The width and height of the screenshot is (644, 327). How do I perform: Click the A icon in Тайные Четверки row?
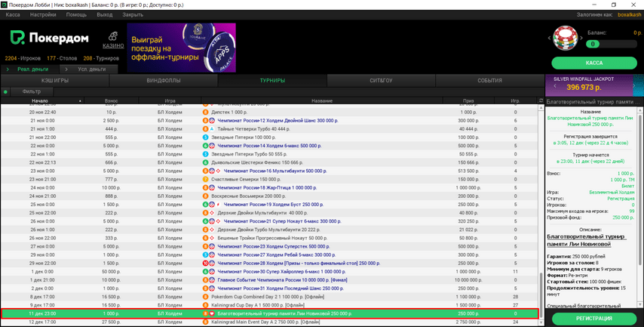pos(212,129)
